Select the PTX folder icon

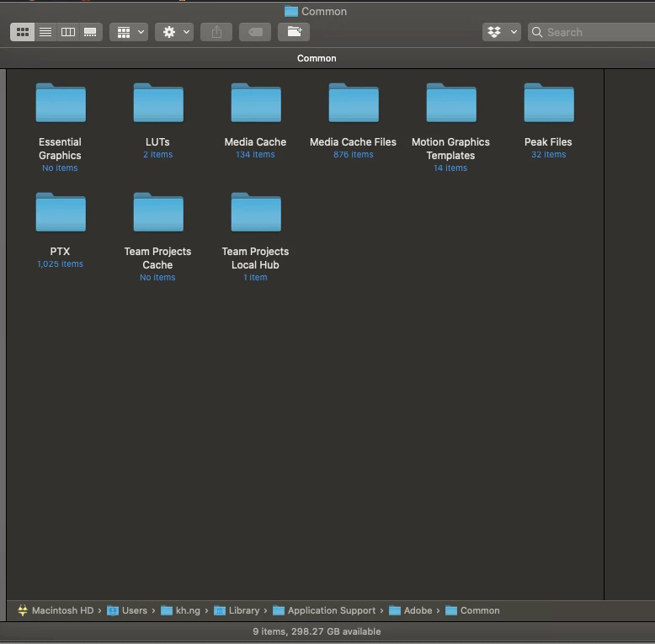pos(61,212)
